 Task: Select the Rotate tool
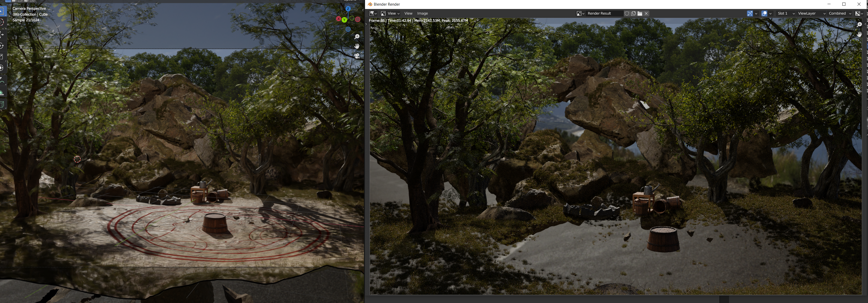tap(2, 46)
